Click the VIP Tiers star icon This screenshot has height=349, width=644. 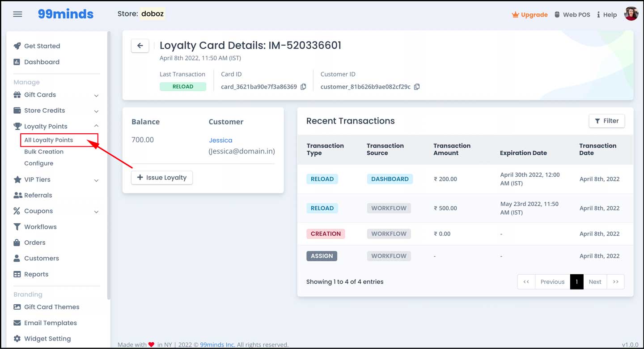[x=17, y=179]
